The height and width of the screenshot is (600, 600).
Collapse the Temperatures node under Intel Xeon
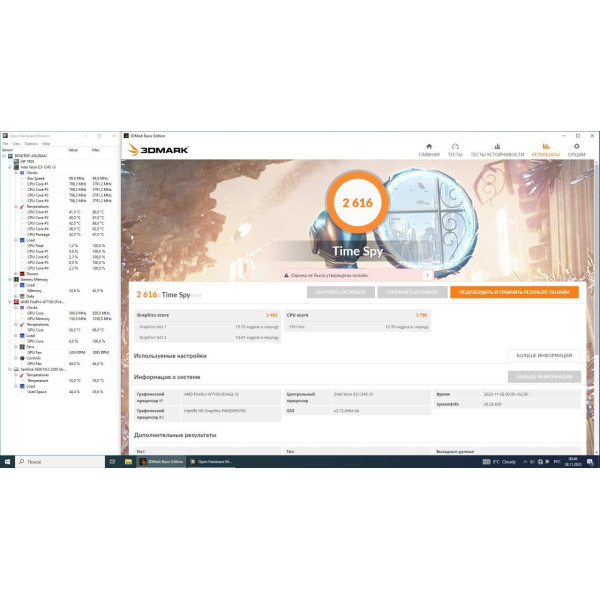(16, 207)
